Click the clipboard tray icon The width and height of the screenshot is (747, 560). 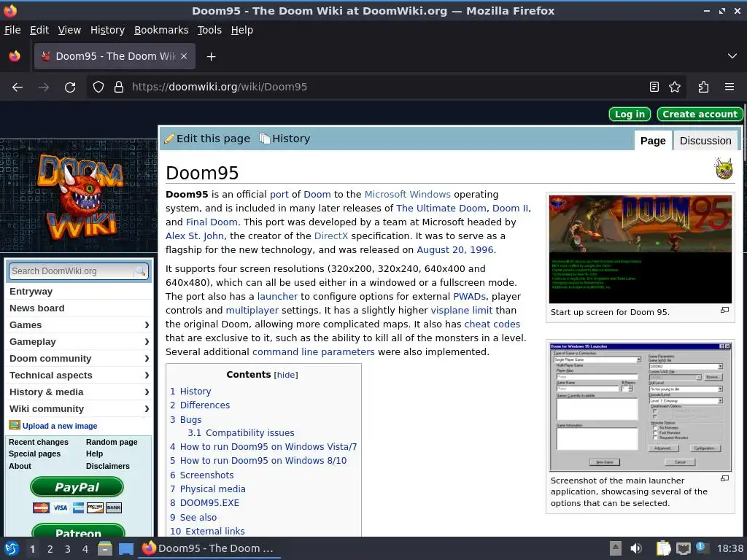tap(663, 548)
